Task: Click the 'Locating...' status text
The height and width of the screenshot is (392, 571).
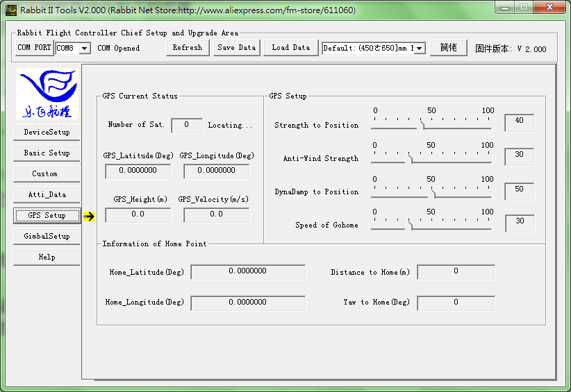Action: tap(230, 125)
